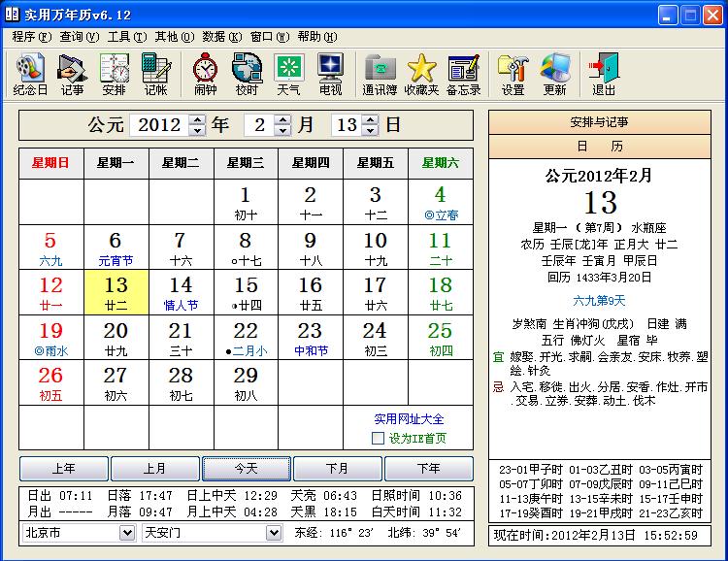The image size is (728, 561).
Task: Click the year field showing 2012
Action: 159,125
